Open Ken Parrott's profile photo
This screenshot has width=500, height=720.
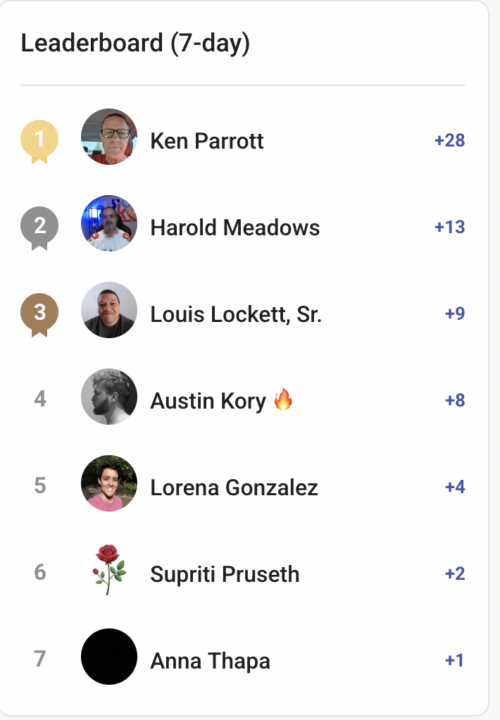click(x=109, y=136)
